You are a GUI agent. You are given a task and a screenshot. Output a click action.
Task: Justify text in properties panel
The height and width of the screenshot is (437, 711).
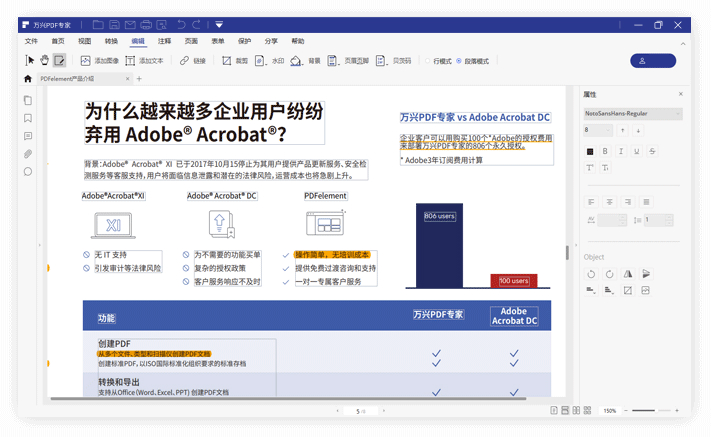pos(646,202)
